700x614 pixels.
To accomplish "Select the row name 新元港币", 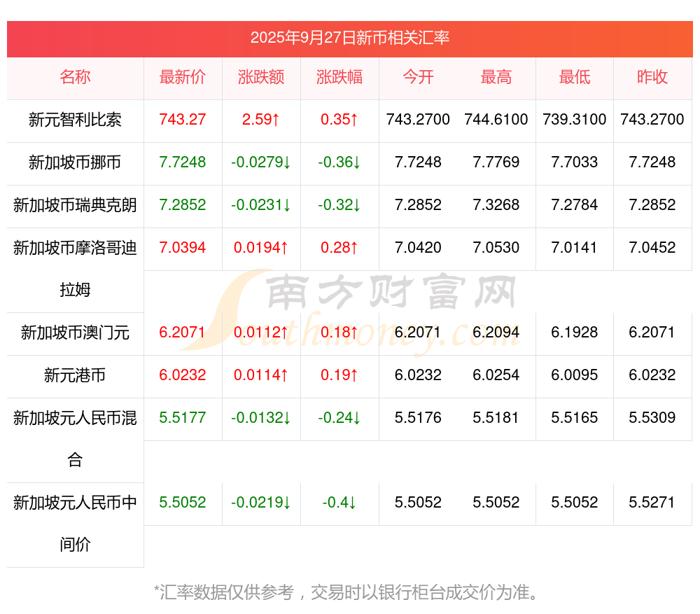I will [x=75, y=375].
